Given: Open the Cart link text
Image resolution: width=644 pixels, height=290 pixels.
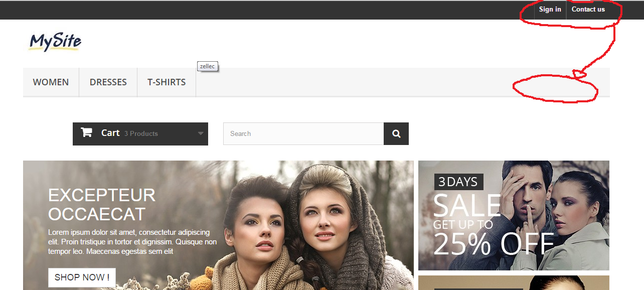Looking at the screenshot, I should 110,133.
